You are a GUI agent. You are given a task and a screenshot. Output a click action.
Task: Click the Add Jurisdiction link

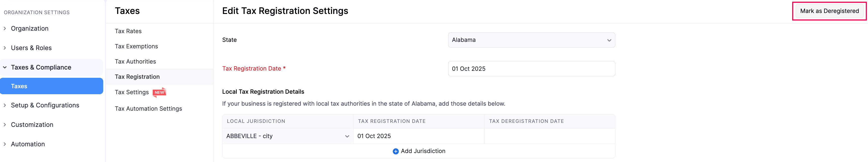pos(423,151)
